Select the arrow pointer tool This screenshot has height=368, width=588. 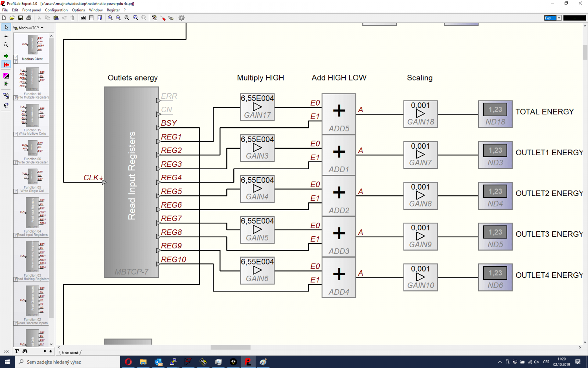(x=6, y=28)
